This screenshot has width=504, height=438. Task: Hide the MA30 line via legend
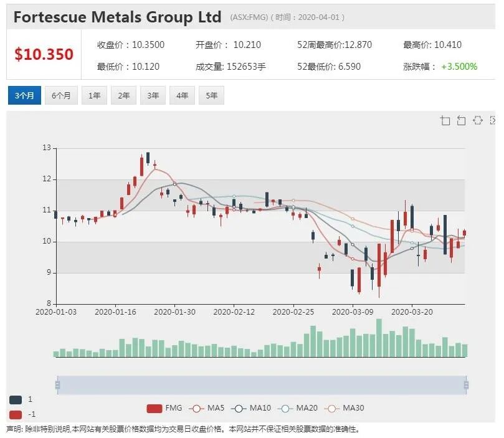tap(344, 409)
